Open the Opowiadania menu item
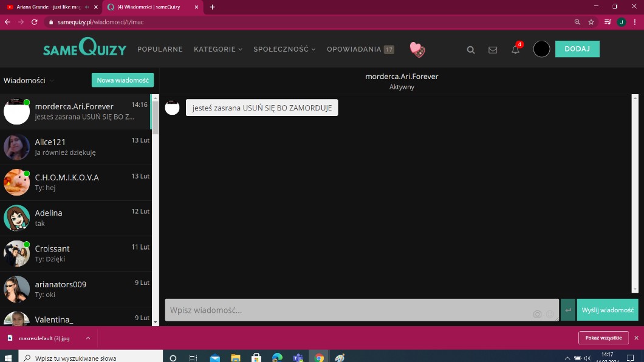This screenshot has height=362, width=644. click(354, 49)
